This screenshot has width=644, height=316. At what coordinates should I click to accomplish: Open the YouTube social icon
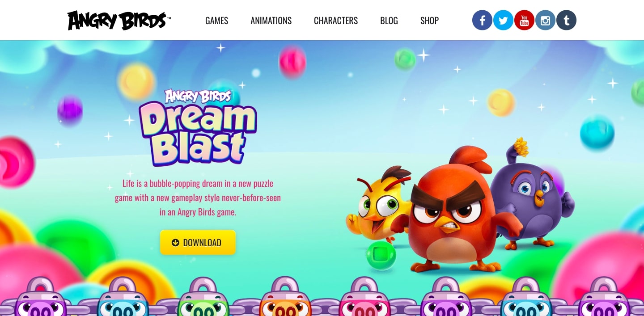click(x=524, y=20)
